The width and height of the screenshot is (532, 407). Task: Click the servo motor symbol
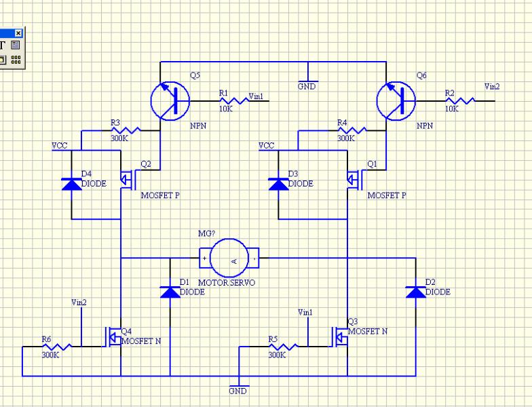tap(231, 258)
